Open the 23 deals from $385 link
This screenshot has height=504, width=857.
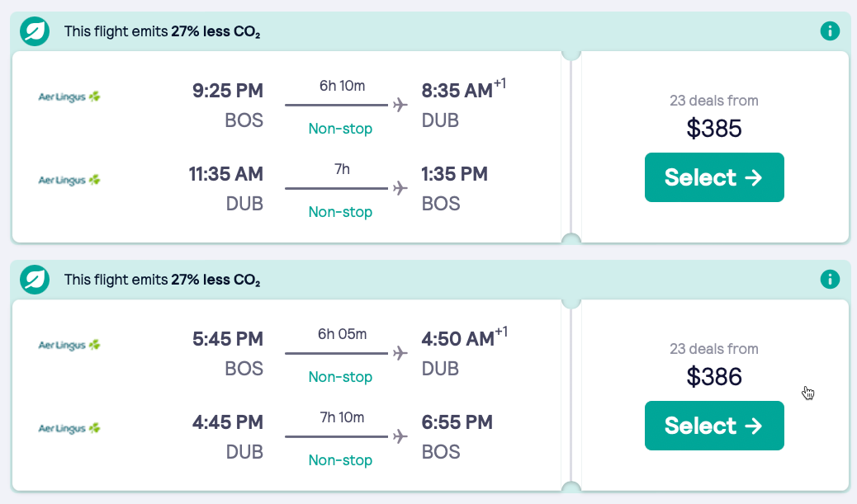(713, 101)
